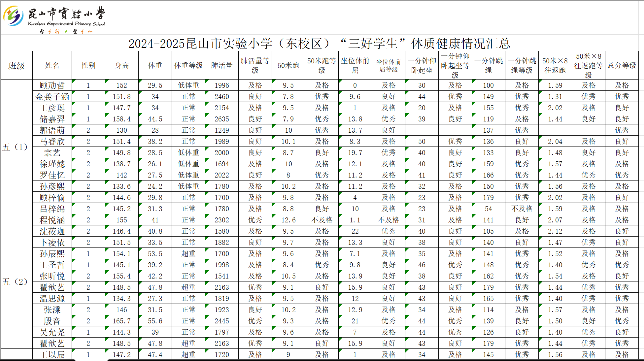The height and width of the screenshot is (361, 644).
Task: Select the name cell 储嘉羿
Action: tap(52, 119)
